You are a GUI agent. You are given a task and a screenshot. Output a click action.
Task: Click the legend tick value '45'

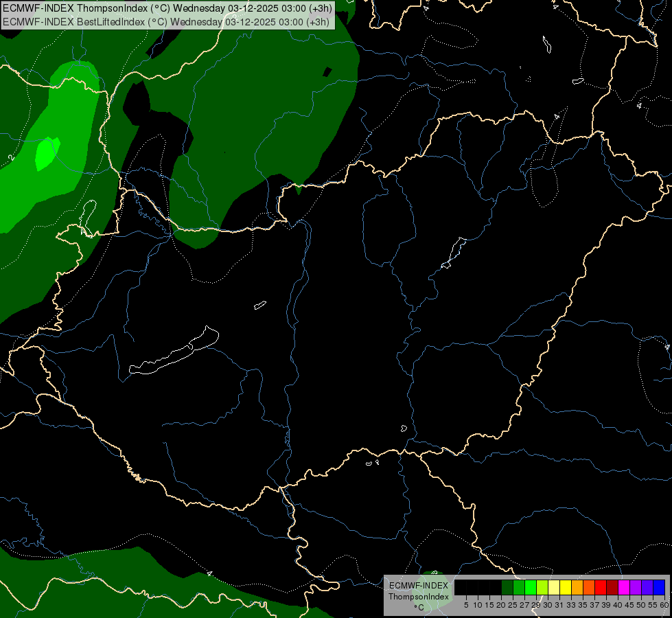point(629,605)
